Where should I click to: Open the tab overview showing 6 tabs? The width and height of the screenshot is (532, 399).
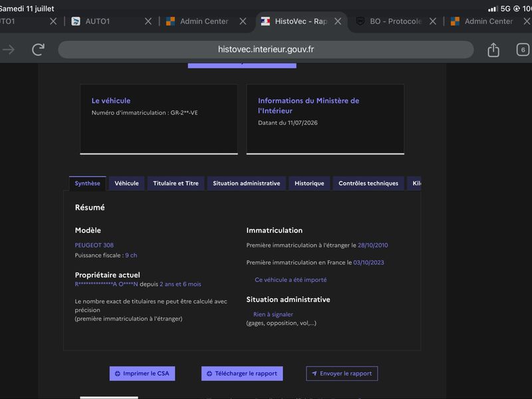coord(523,49)
